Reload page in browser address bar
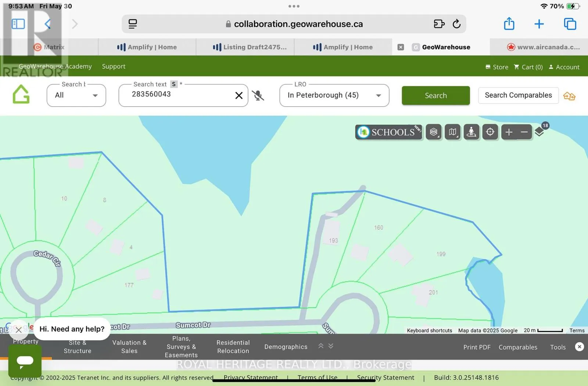588x386 pixels. point(456,24)
